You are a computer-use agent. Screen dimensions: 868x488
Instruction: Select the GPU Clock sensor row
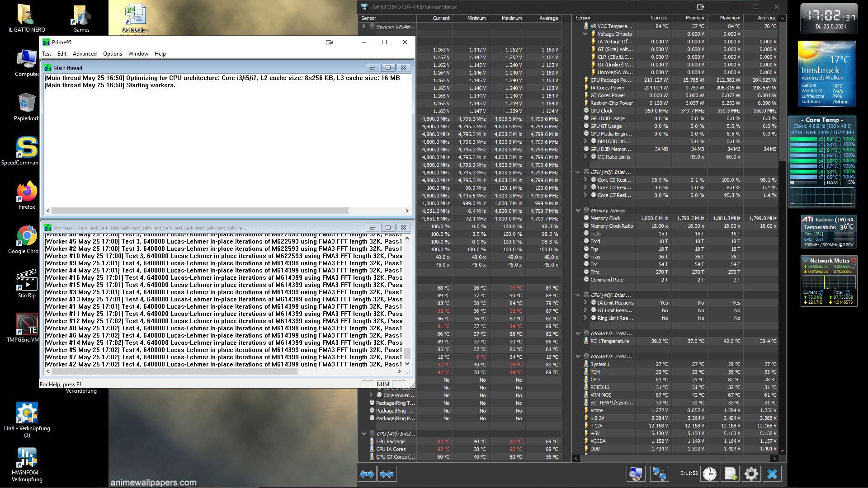click(x=676, y=111)
